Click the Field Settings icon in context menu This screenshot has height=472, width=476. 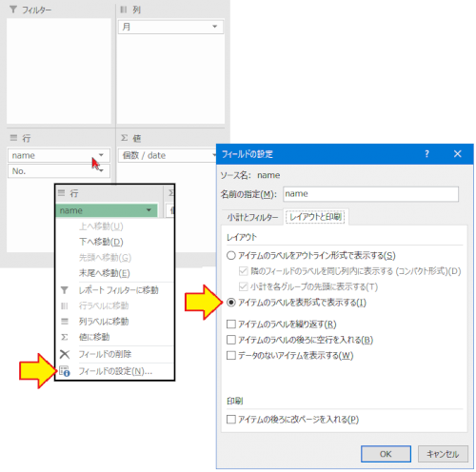(x=65, y=371)
